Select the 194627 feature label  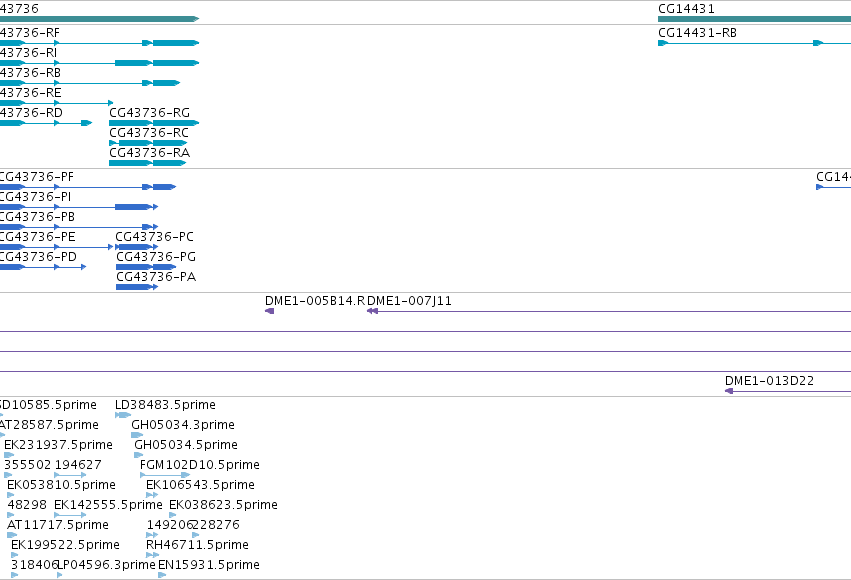point(78,465)
